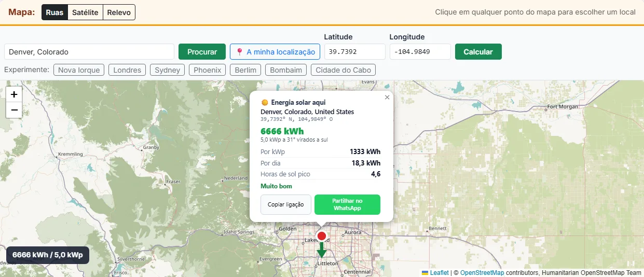
Task: Click the red location marker on Denver
Action: point(322,237)
